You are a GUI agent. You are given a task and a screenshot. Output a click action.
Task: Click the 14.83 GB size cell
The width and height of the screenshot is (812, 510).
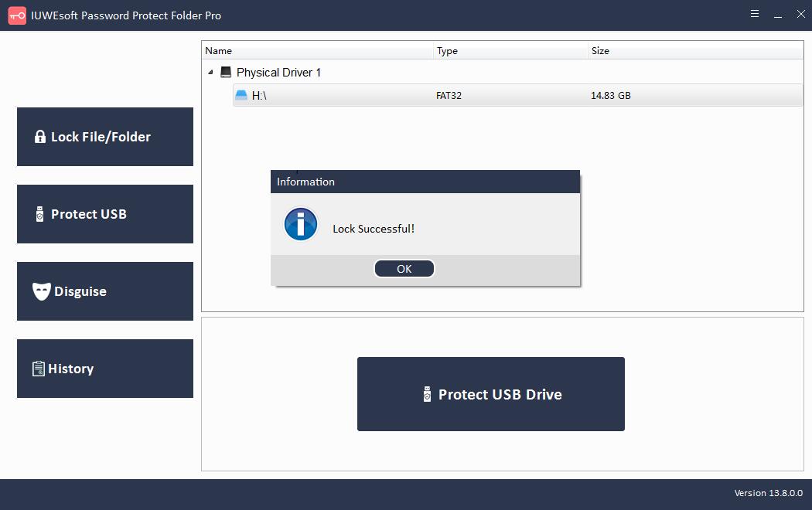tap(611, 96)
